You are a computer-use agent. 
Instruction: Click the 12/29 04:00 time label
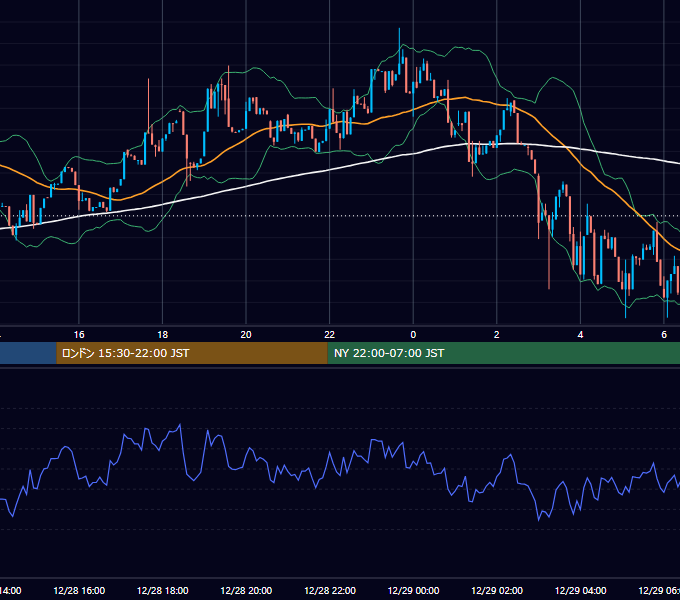pyautogui.click(x=581, y=590)
